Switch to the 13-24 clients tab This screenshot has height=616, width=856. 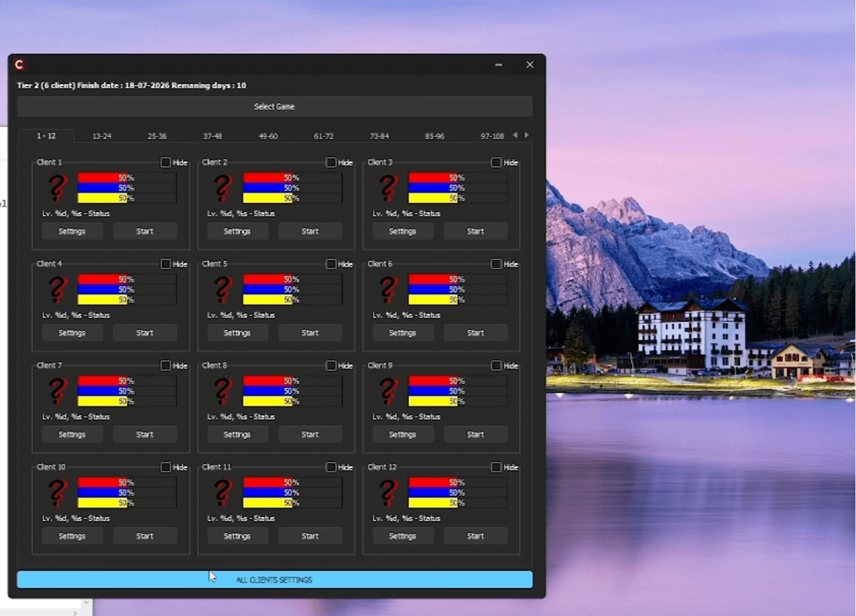102,136
